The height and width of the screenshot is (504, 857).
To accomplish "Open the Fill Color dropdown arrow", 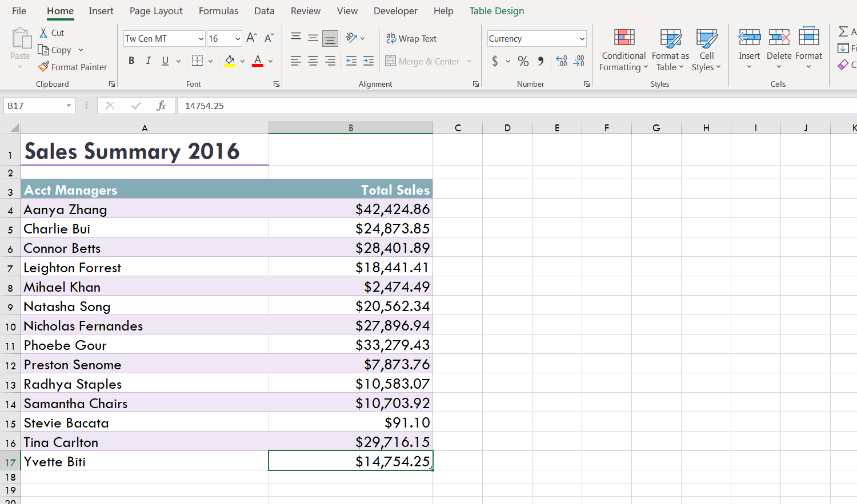I will tap(242, 61).
